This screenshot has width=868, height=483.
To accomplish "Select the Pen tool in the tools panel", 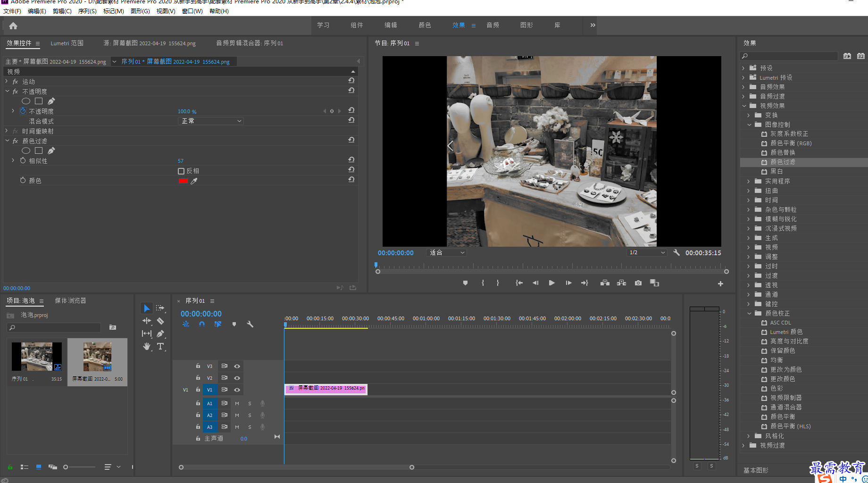I will click(x=160, y=333).
